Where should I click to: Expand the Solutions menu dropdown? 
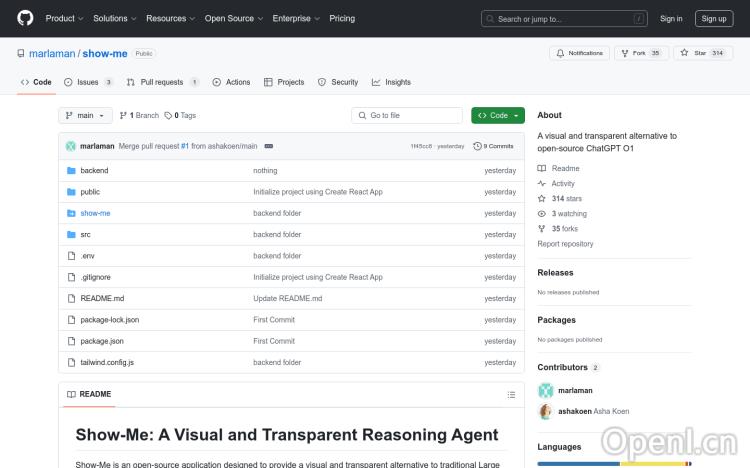point(114,18)
